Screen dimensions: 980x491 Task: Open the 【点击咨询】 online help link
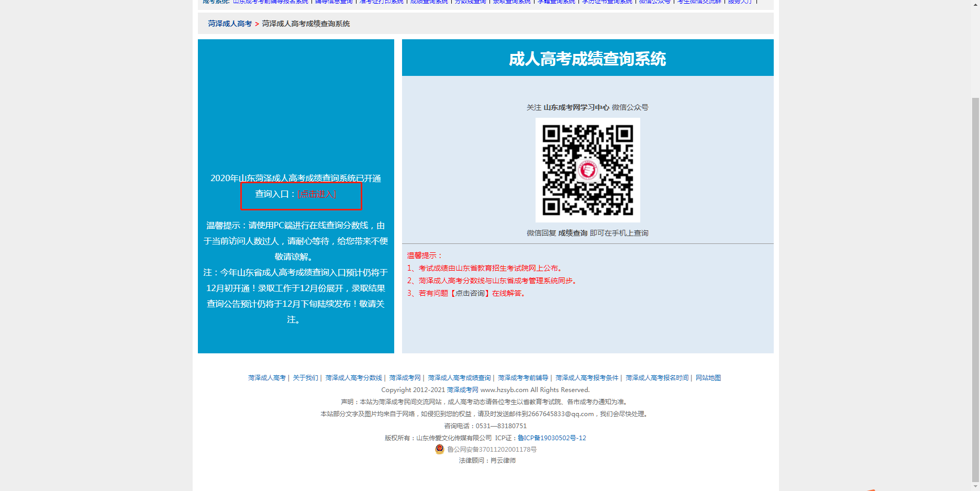(x=472, y=293)
